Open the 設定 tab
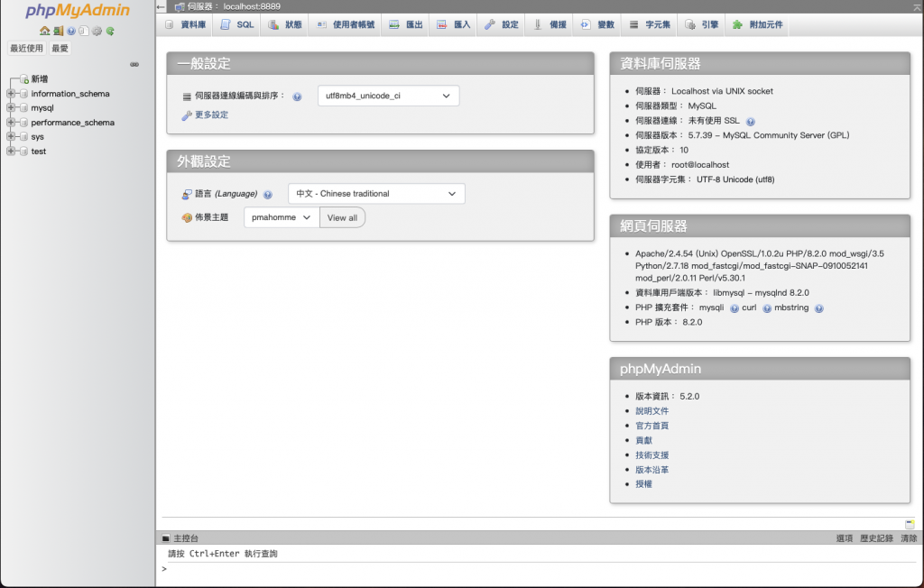 (502, 24)
